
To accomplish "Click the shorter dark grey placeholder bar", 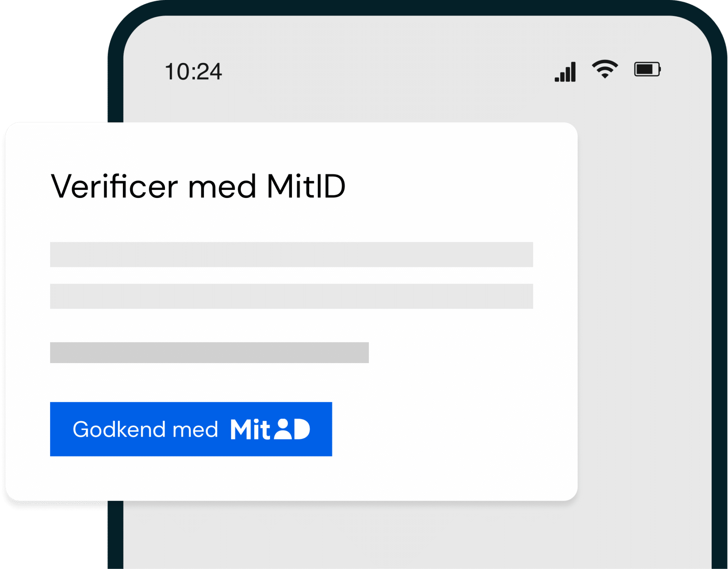I will click(x=209, y=353).
